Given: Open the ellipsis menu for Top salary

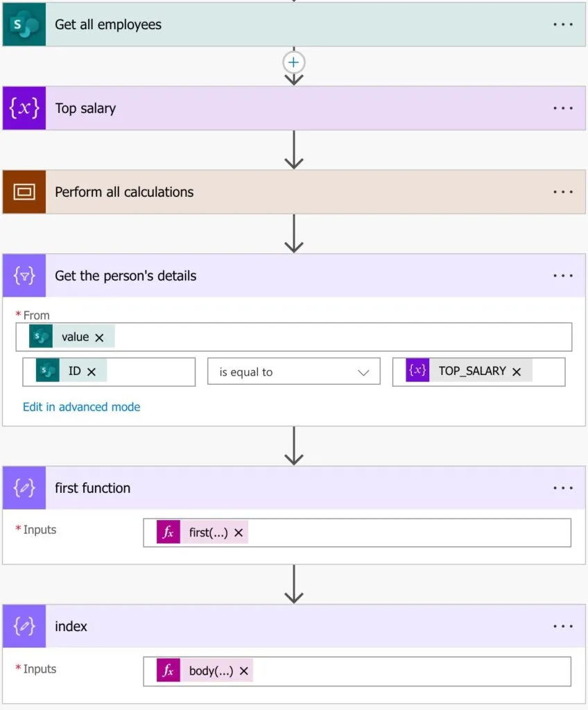Looking at the screenshot, I should tap(563, 108).
